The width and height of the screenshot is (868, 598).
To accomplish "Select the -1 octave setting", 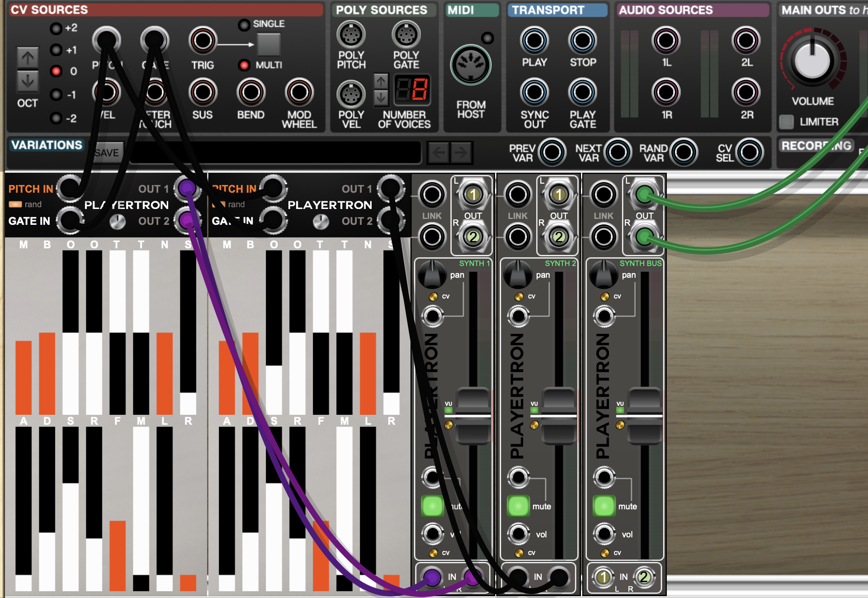I will point(56,95).
